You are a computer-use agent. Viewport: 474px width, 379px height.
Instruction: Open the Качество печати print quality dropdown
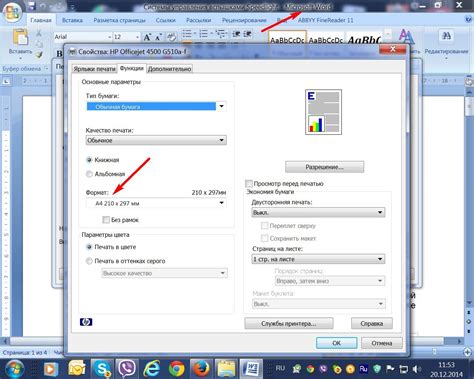pos(156,140)
